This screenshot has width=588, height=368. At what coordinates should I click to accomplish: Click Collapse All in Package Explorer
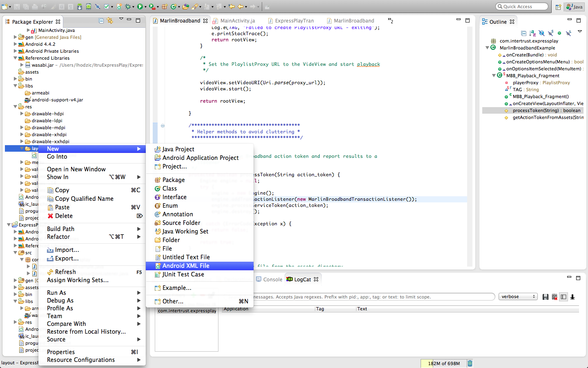[x=101, y=21]
